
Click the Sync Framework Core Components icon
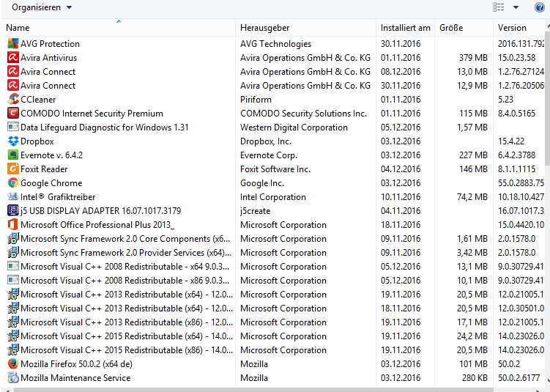click(13, 239)
